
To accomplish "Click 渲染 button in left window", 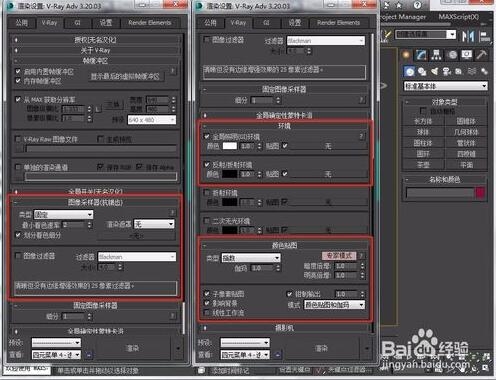I will pyautogui.click(x=133, y=348).
